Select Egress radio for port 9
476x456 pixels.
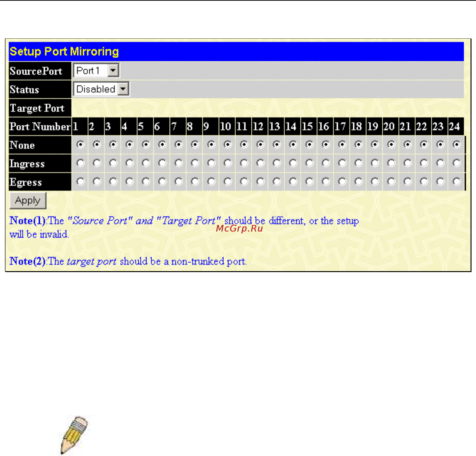[211, 182]
